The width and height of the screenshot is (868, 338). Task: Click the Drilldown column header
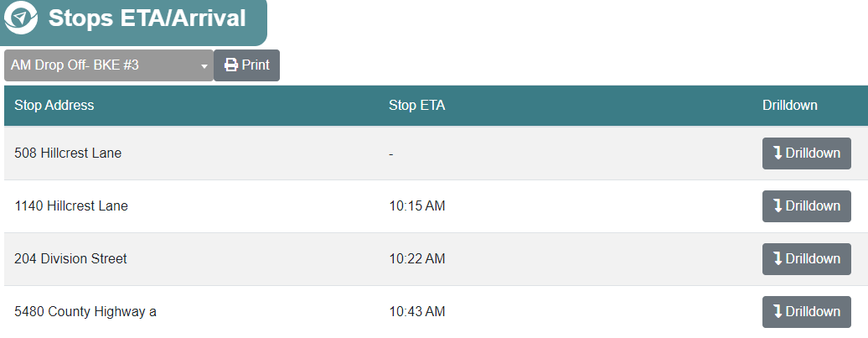click(790, 105)
